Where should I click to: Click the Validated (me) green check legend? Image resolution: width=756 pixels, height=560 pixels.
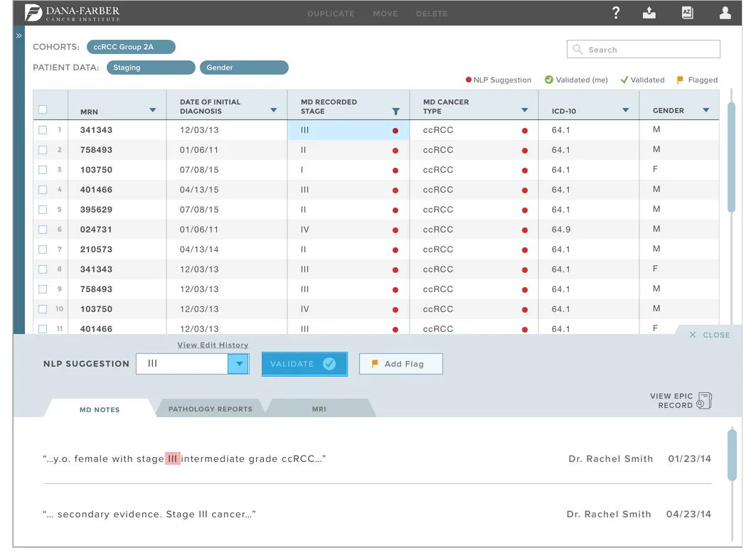point(548,80)
